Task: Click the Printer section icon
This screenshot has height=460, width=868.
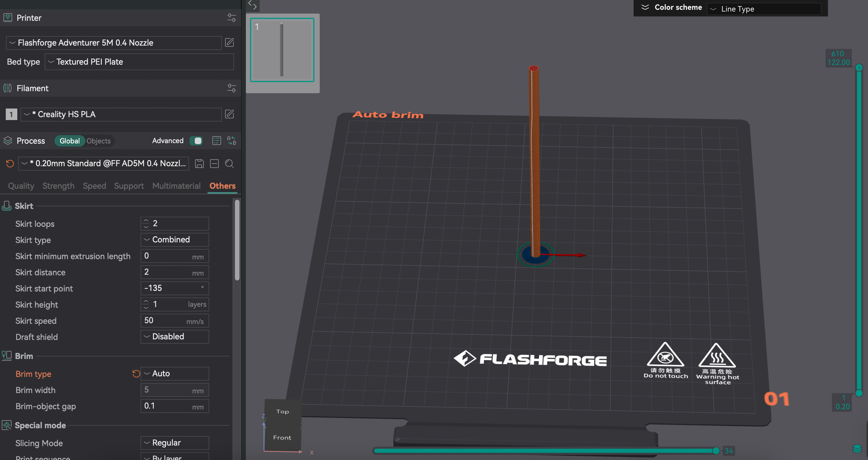Action: coord(8,18)
